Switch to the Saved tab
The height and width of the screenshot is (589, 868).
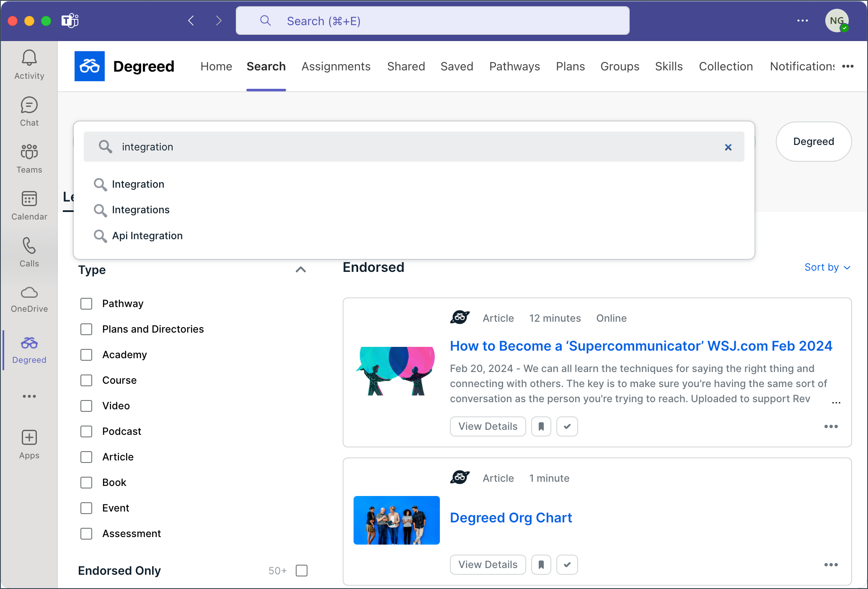point(457,66)
